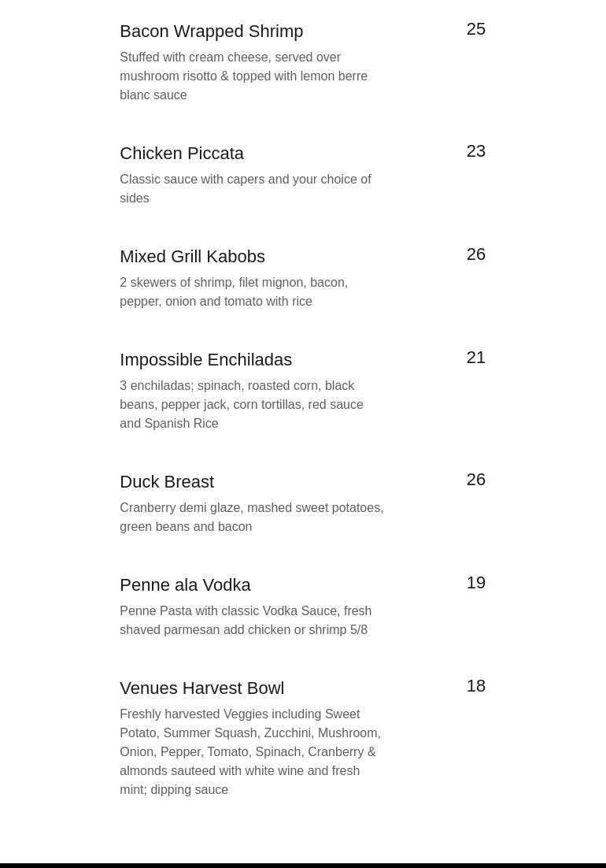Image resolution: width=606 pixels, height=868 pixels.
Task: Select the skewers of shrimp and filet mignon text
Action: tap(234, 292)
